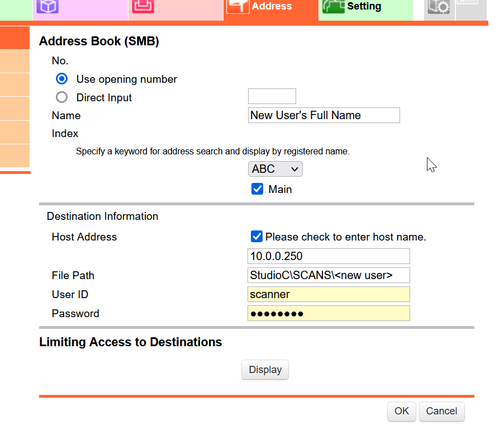Screen dimensions: 504x429
Task: Click OK to save the address entry
Action: [x=401, y=411]
